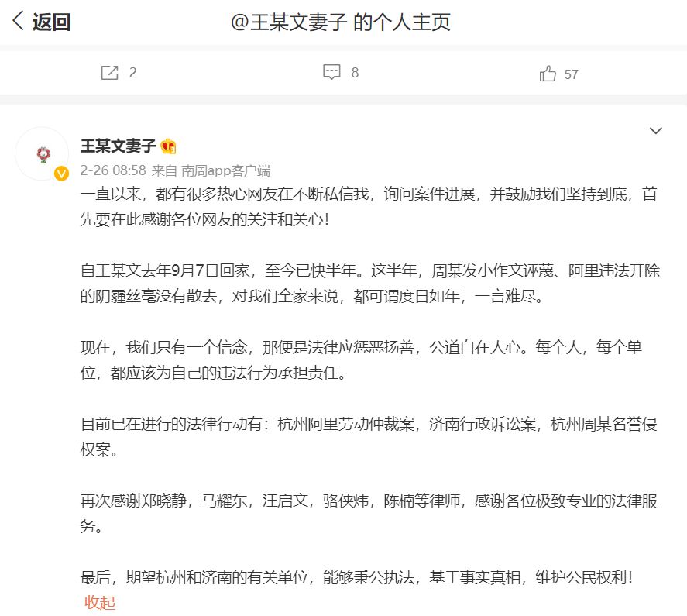Screen dimensions: 687x616
Task: Click the paragraph starting 现在，我们只有一个信念
Action: click(362, 360)
